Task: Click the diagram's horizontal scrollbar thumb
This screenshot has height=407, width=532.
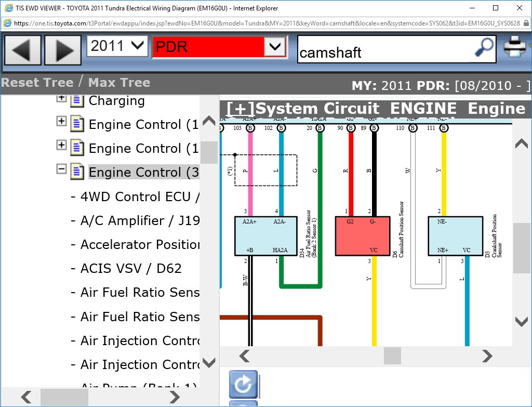Action: (392, 356)
